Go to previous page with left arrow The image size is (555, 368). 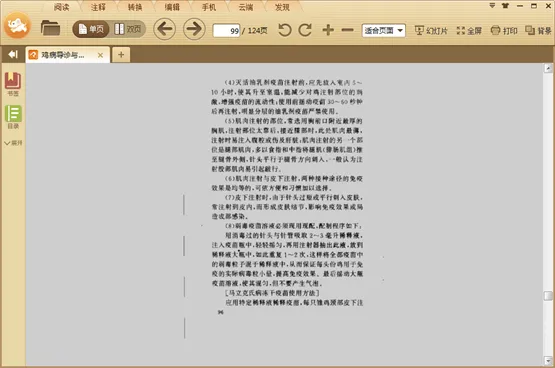coord(165,29)
